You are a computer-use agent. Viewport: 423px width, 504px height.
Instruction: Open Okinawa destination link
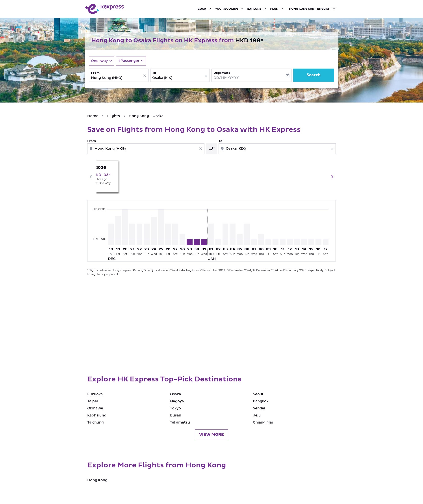(x=95, y=408)
